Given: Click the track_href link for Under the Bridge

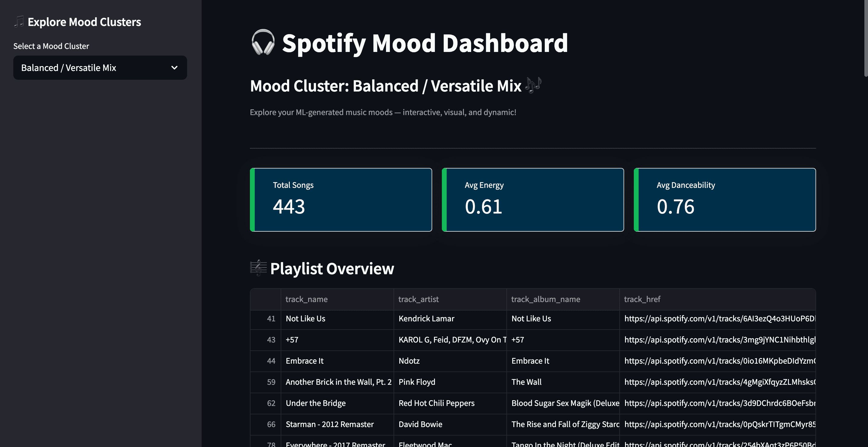Looking at the screenshot, I should pyautogui.click(x=718, y=404).
